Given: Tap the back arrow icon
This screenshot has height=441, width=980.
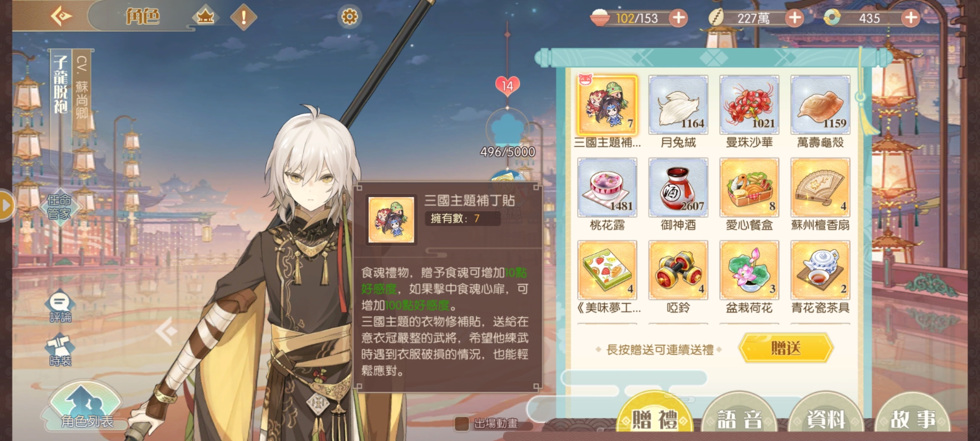Looking at the screenshot, I should [61, 16].
